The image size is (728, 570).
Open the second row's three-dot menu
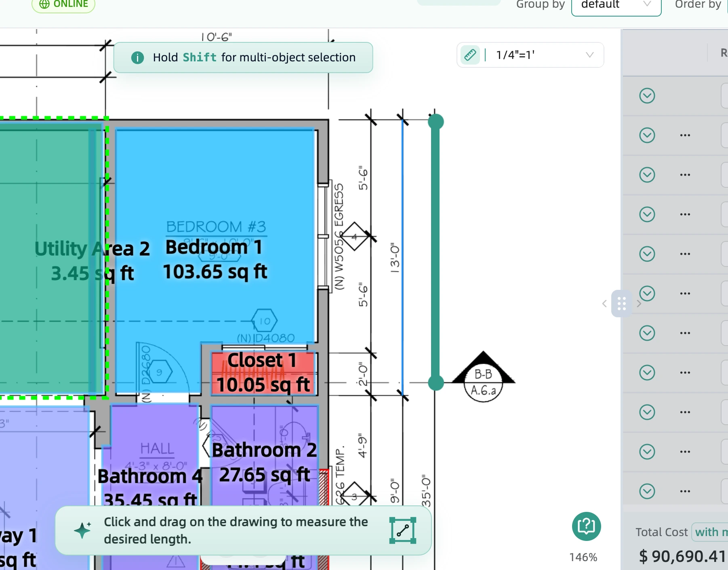(685, 135)
